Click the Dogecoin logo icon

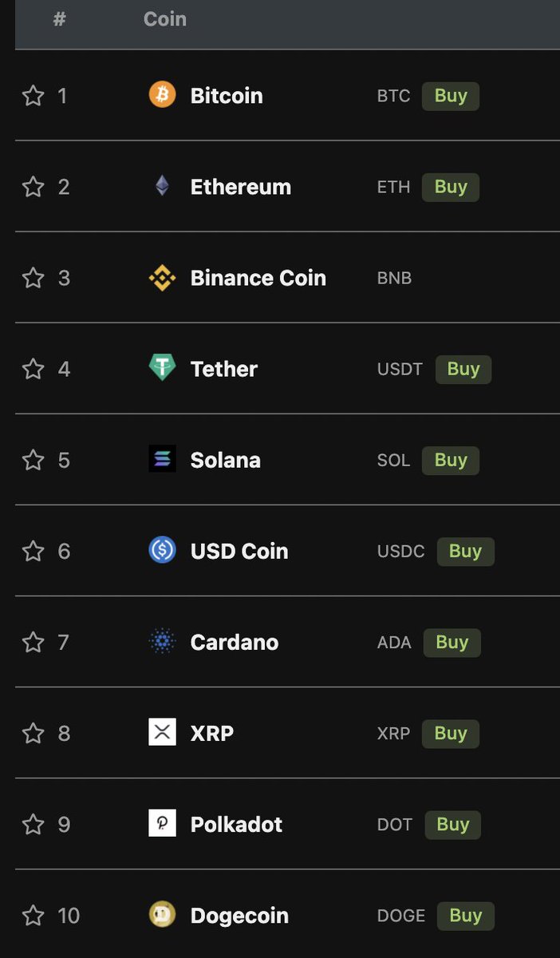[x=162, y=914]
